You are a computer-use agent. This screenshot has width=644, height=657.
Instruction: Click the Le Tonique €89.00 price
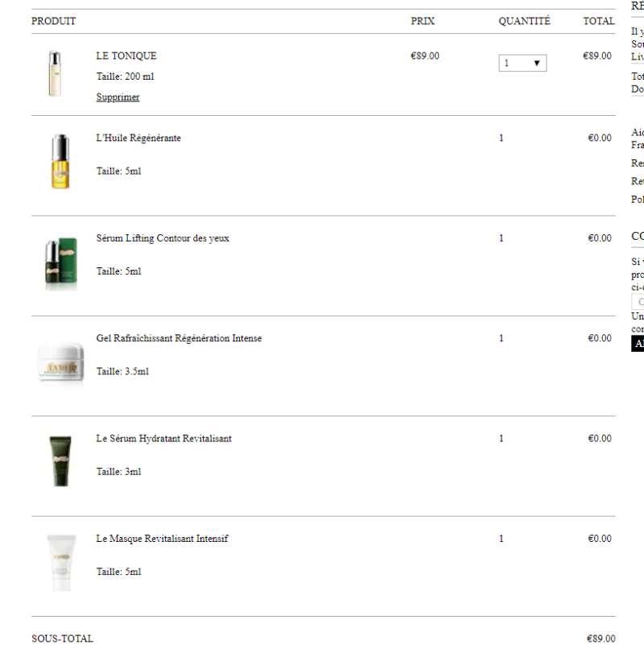pos(425,56)
